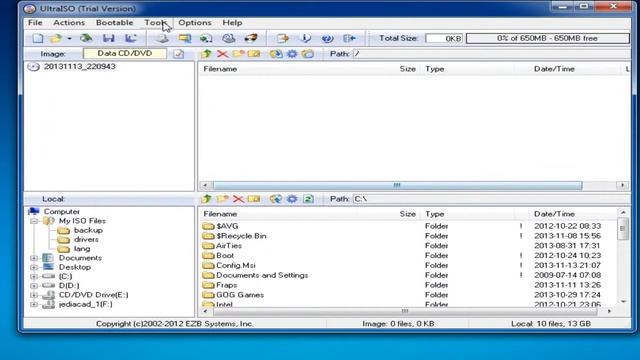Click the Open CD/DVD disc icon

[x=86, y=38]
